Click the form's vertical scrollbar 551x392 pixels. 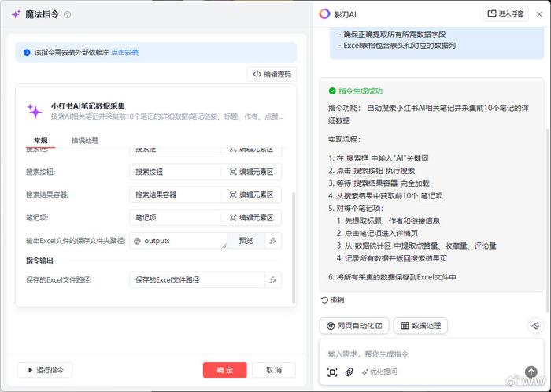(294, 248)
